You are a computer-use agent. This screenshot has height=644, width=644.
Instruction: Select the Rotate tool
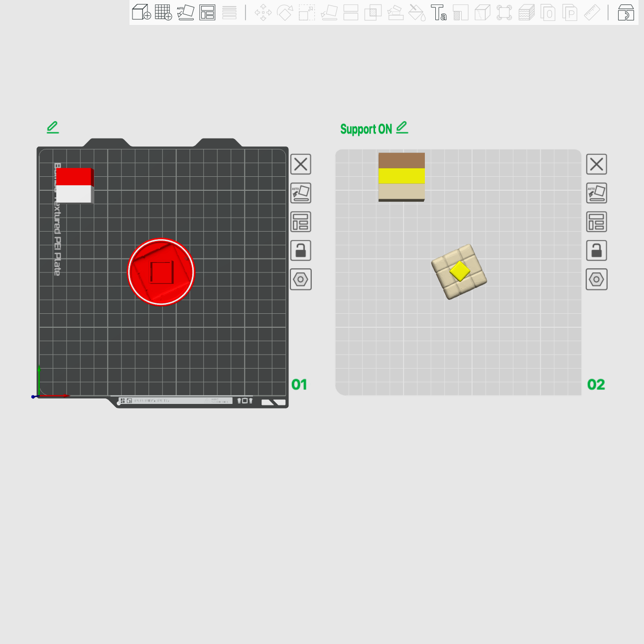(285, 12)
